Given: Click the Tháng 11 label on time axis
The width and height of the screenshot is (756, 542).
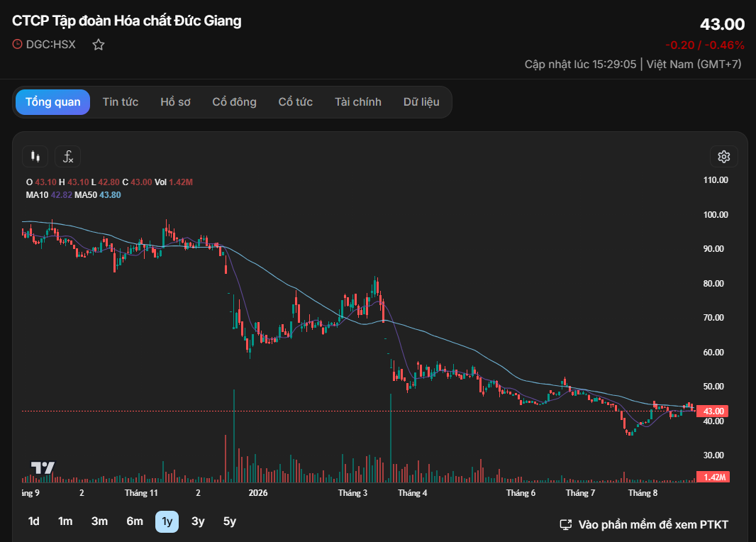Looking at the screenshot, I should coord(141,493).
